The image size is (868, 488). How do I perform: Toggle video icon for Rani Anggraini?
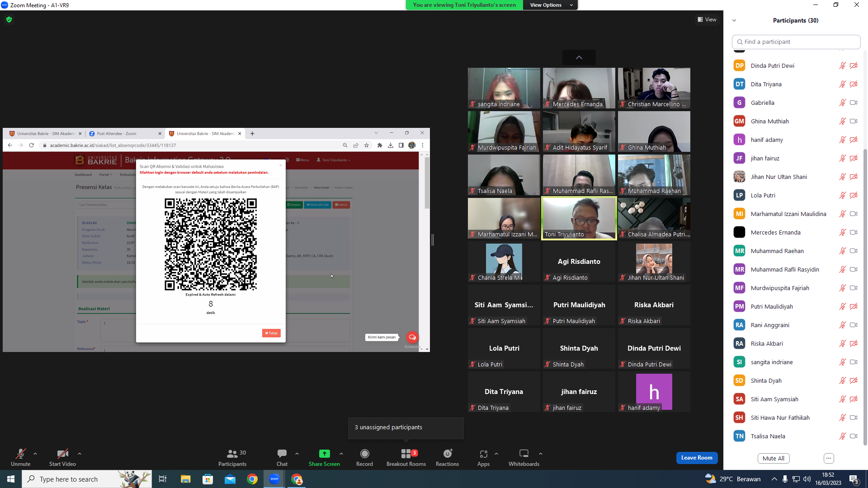click(x=854, y=325)
